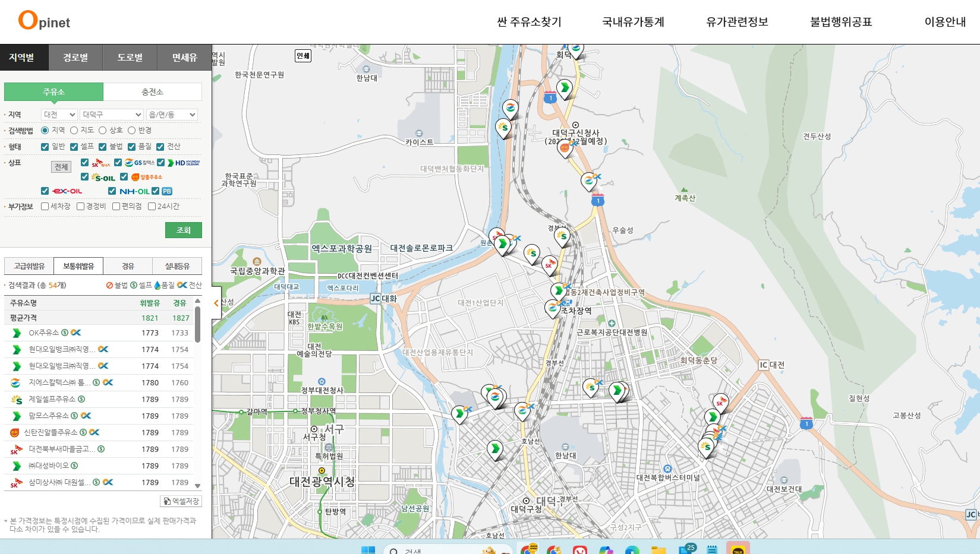
Task: Open the 읍/면/동 dropdown
Action: click(x=172, y=115)
